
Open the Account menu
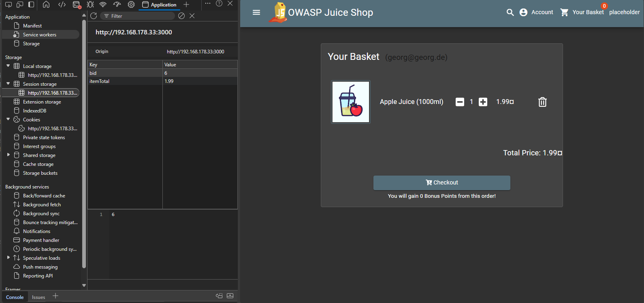coord(536,13)
